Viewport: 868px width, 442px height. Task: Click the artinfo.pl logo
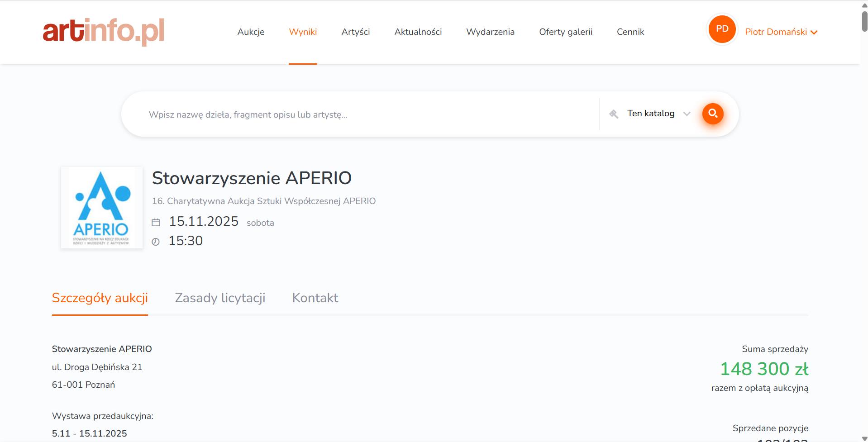(103, 31)
